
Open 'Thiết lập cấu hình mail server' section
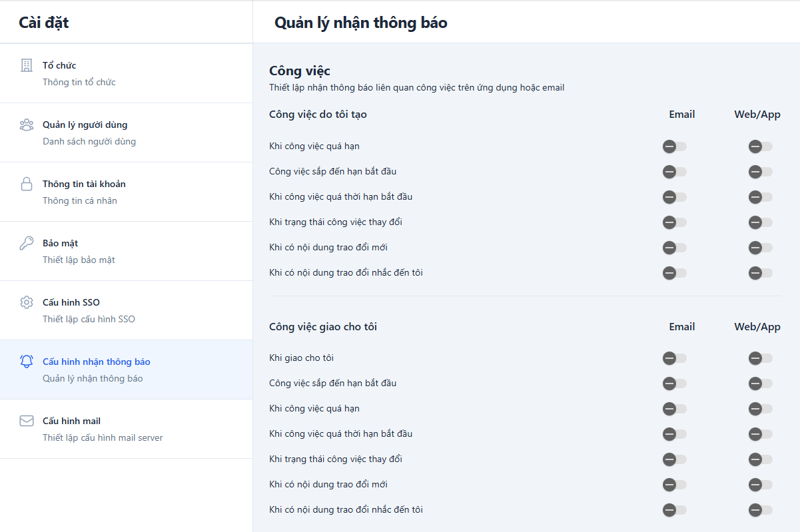(103, 437)
